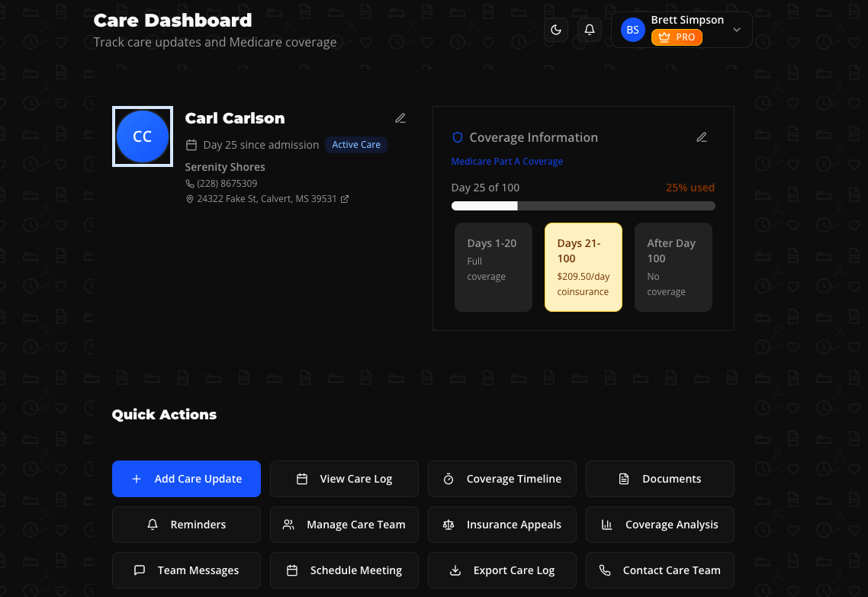
Task: Edit Coverage Information using the pencil icon
Action: pos(702,137)
